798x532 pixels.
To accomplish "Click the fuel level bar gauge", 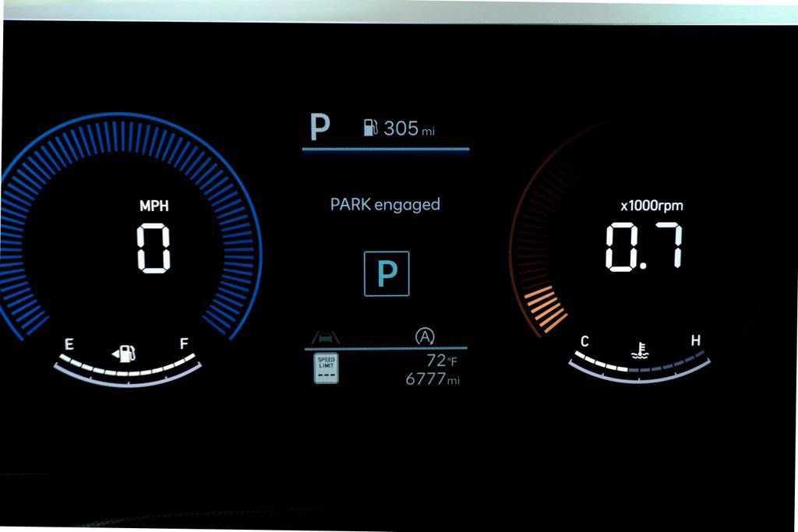I will coord(127,371).
